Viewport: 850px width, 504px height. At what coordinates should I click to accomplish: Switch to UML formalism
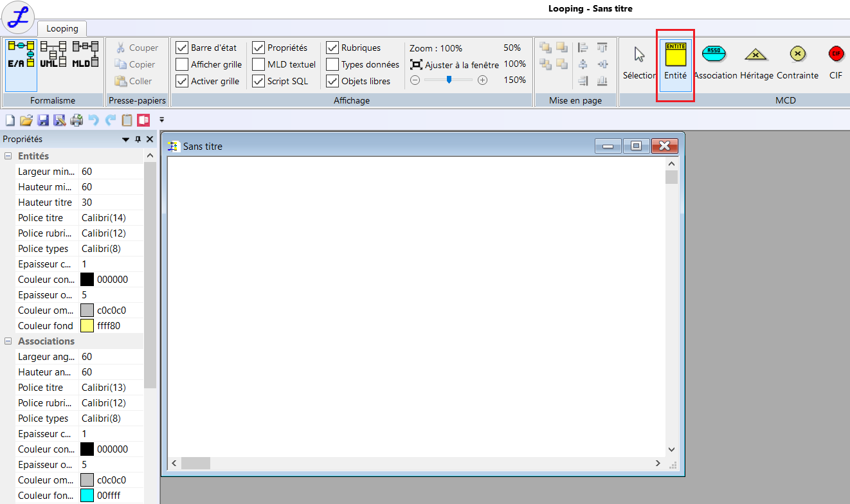(x=53, y=55)
